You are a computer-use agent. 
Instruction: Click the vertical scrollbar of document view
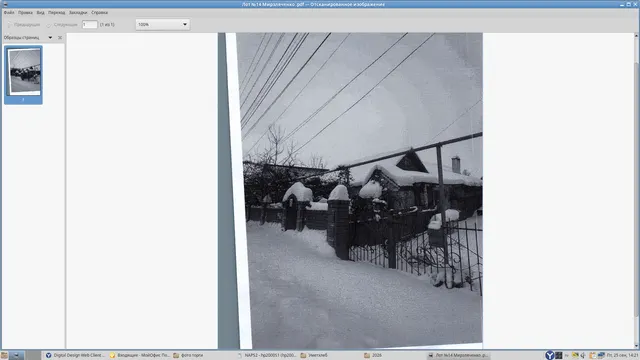click(636, 190)
